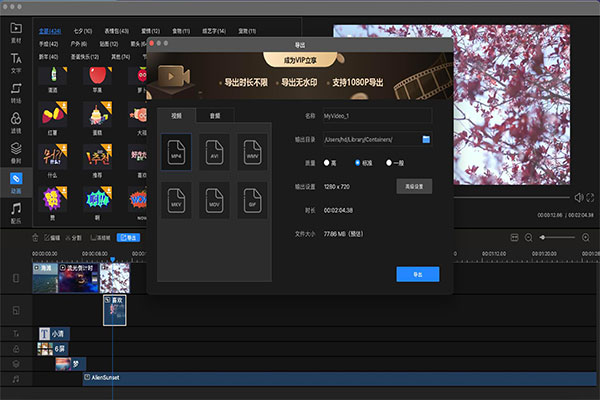This screenshot has height=400, width=600.
Task: Select the 高 quality radio button
Action: coord(326,162)
